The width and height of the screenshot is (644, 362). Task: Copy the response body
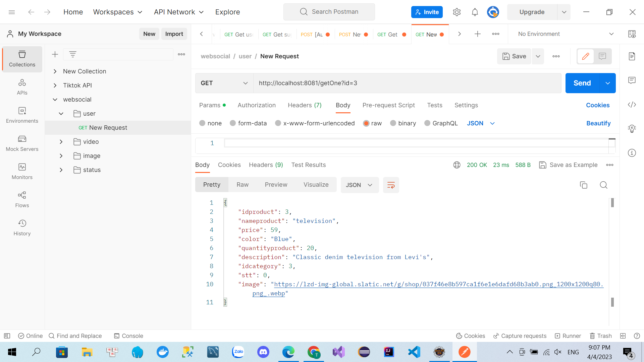584,185
